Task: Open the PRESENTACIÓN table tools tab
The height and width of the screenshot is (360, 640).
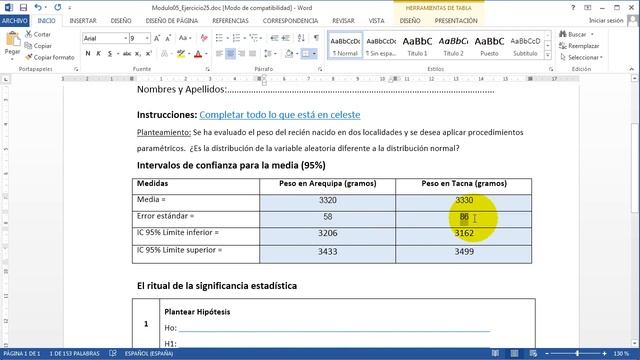Action: click(x=456, y=20)
